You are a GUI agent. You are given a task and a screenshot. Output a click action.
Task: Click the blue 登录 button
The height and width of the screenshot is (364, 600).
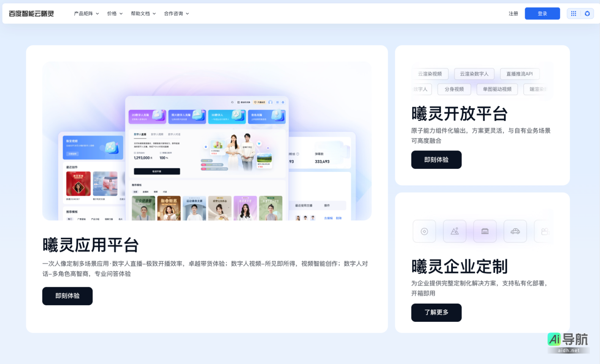542,13
